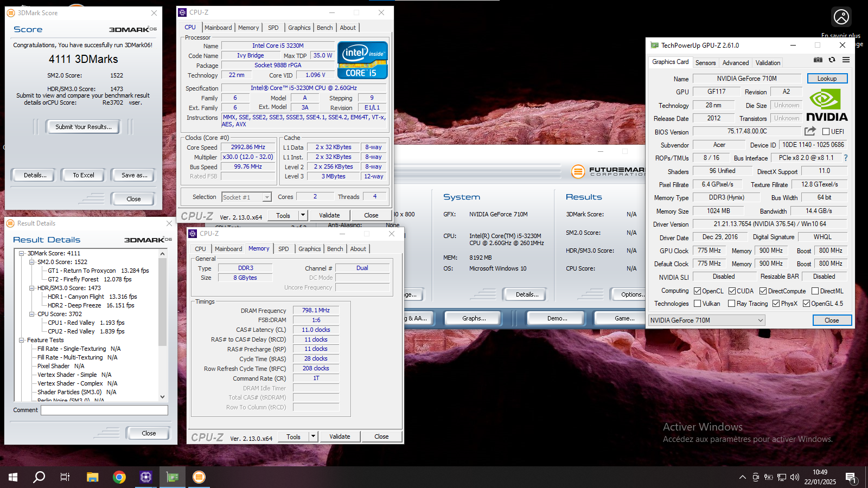Open Google Chrome from the taskbar
The width and height of the screenshot is (868, 488).
(x=119, y=477)
